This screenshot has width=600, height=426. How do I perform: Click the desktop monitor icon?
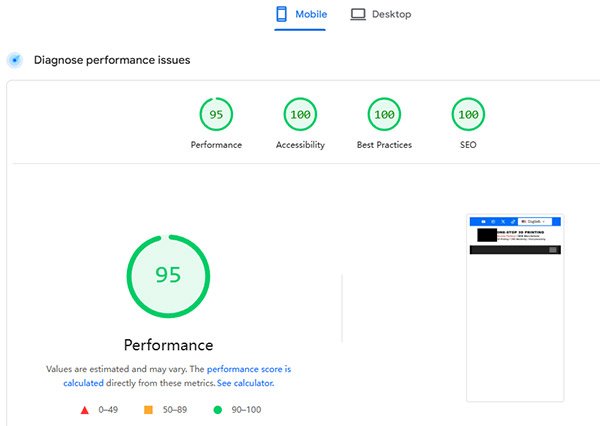357,15
